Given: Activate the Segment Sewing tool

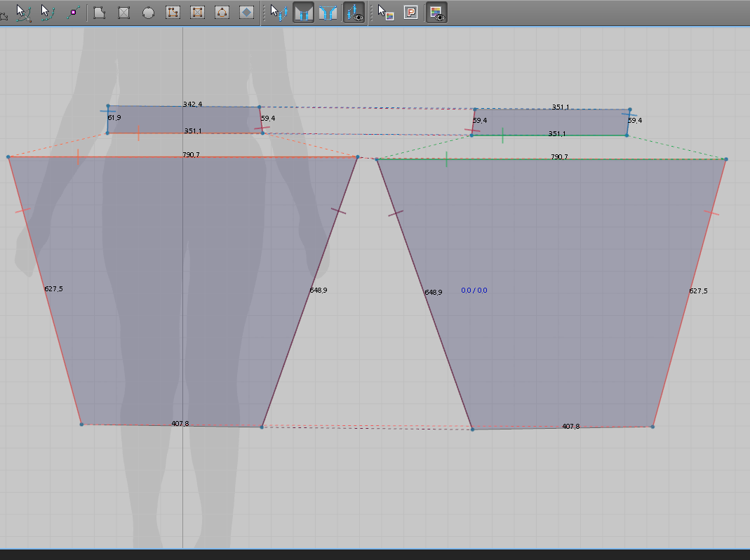Looking at the screenshot, I should (303, 13).
